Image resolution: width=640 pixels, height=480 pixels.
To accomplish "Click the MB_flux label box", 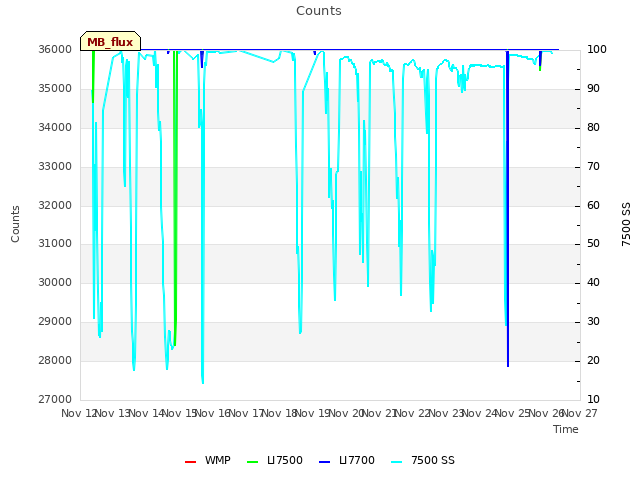I will (111, 41).
